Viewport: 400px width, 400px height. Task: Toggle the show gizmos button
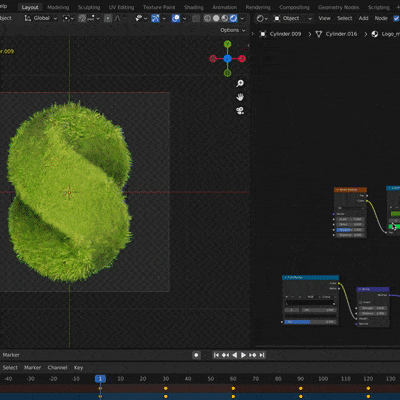(x=155, y=18)
